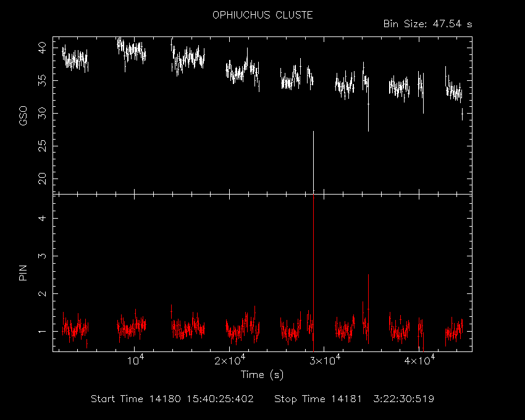
Task: Click the tall red PIN spike near 3×10^4
Action: [x=313, y=273]
